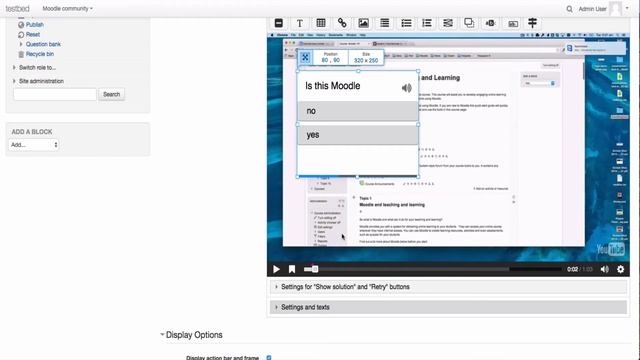640x360 pixels.
Task: Expand the Settings and texts panel
Action: pyautogui.click(x=448, y=307)
